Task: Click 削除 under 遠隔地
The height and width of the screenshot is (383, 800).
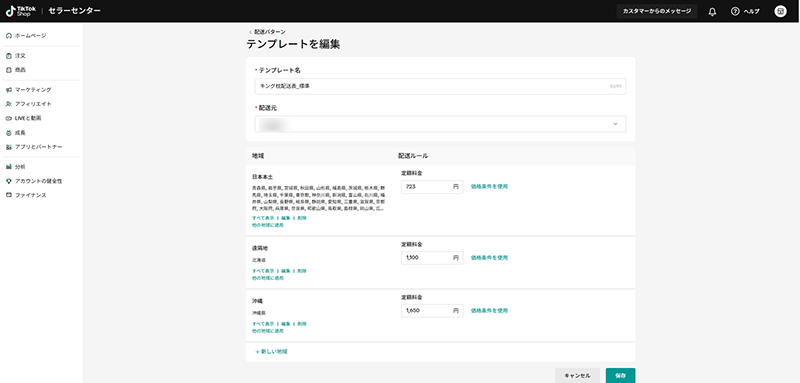Action: click(x=302, y=271)
